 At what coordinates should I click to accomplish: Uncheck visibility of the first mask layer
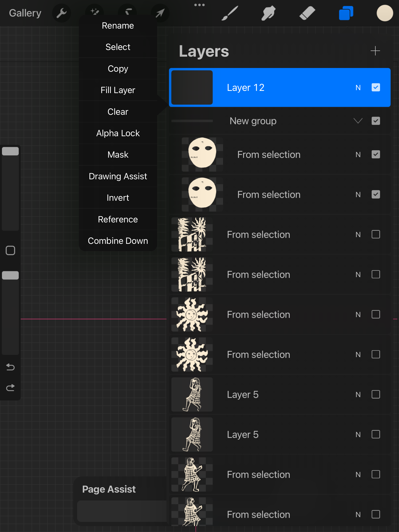(376, 154)
